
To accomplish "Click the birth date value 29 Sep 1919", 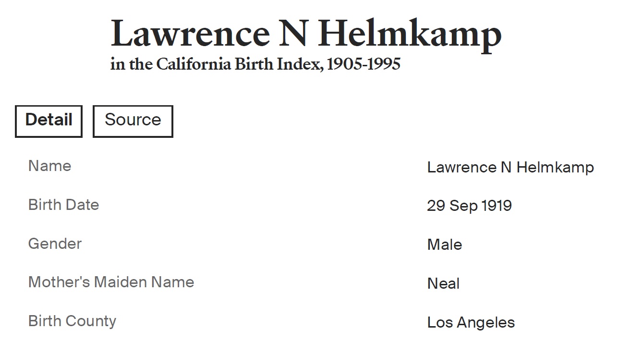I will 469,206.
